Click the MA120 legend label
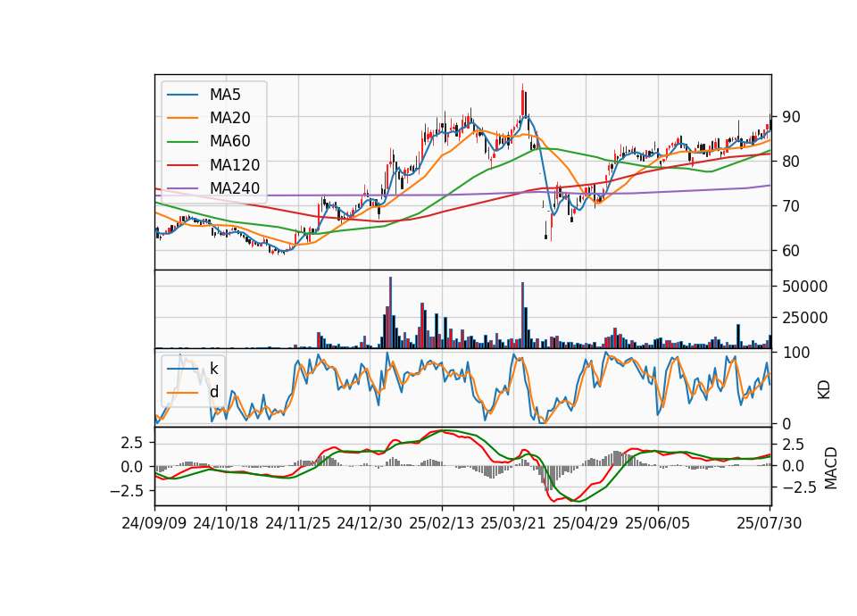Viewport: 857px width, 616px height. 235,165
